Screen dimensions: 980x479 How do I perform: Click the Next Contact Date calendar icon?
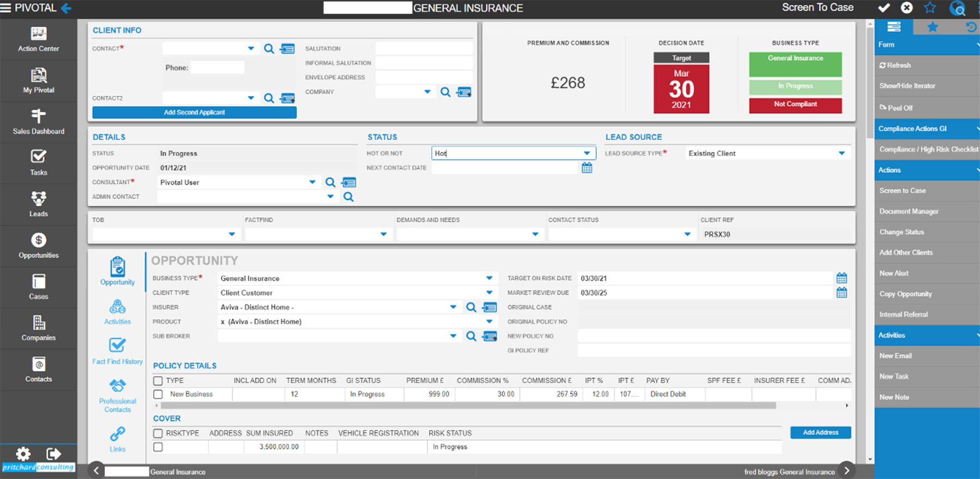coord(586,168)
